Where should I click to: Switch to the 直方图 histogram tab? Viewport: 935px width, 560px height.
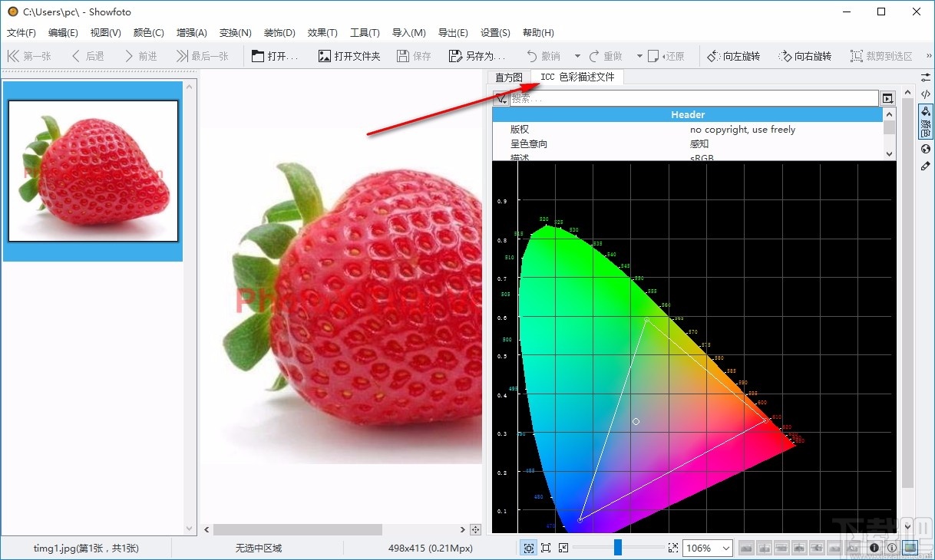(508, 77)
